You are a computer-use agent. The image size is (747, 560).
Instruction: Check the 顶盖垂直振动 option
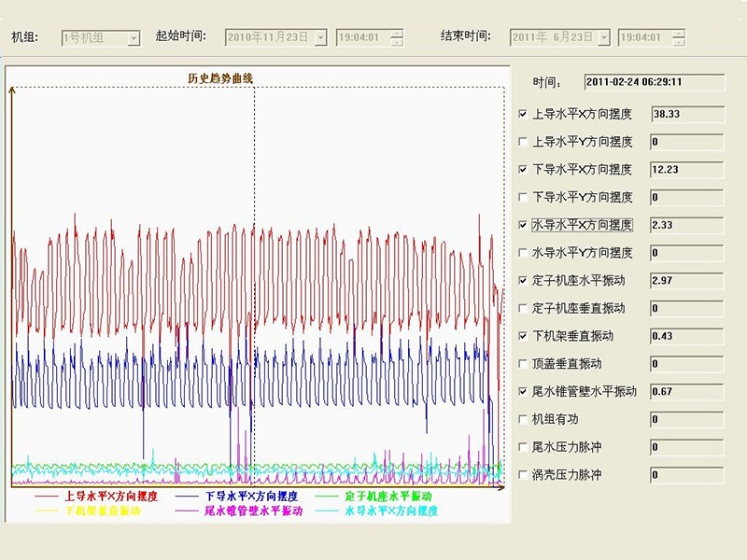coord(523,364)
